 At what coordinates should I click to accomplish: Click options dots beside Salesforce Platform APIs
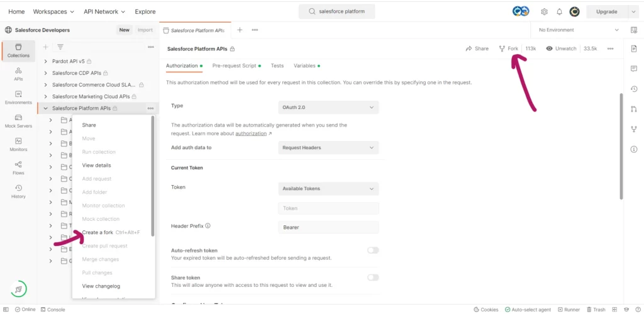point(150,108)
